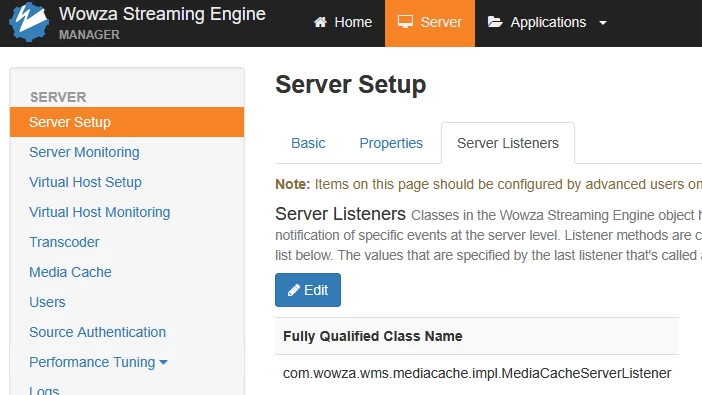Open the Applications dropdown caret

[x=603, y=22]
